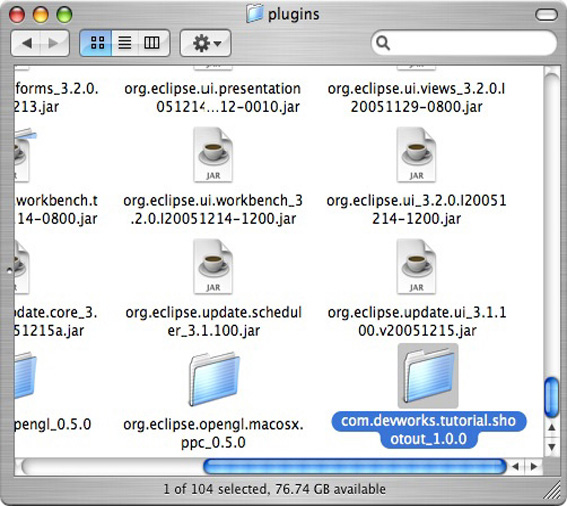Click the status text '1 of 104 selected'

(x=215, y=489)
